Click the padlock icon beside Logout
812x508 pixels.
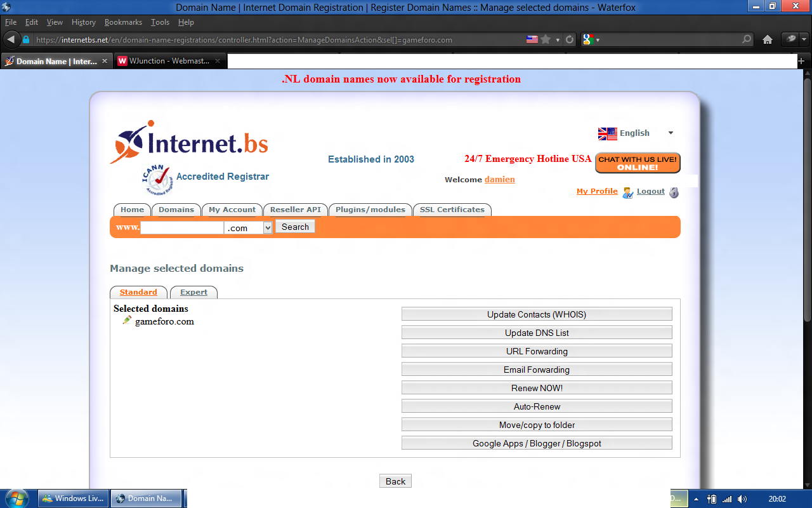pyautogui.click(x=674, y=192)
